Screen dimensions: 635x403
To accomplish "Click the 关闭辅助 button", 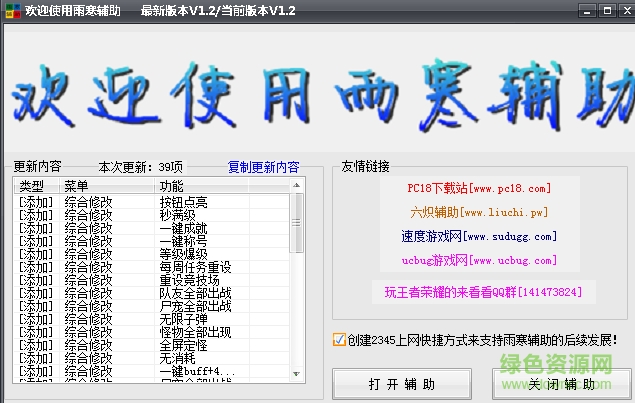I will [561, 384].
